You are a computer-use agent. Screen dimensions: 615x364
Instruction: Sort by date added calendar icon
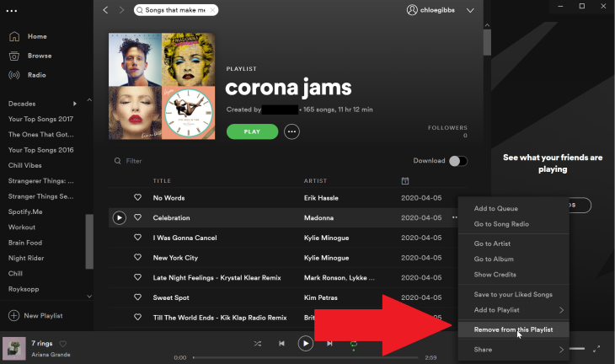(405, 181)
